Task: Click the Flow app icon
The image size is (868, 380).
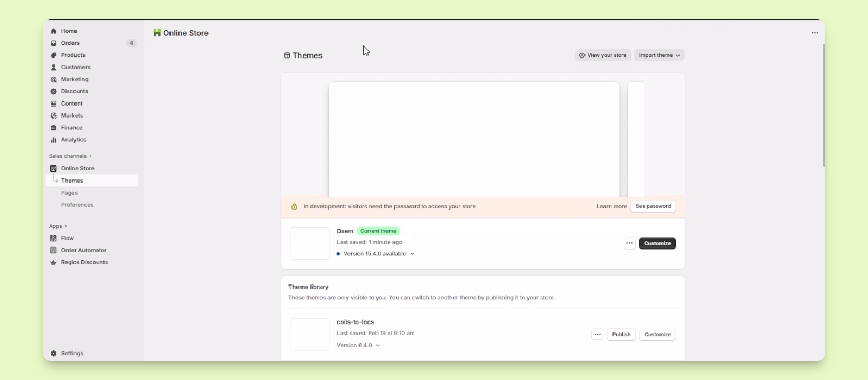Action: 53,239
